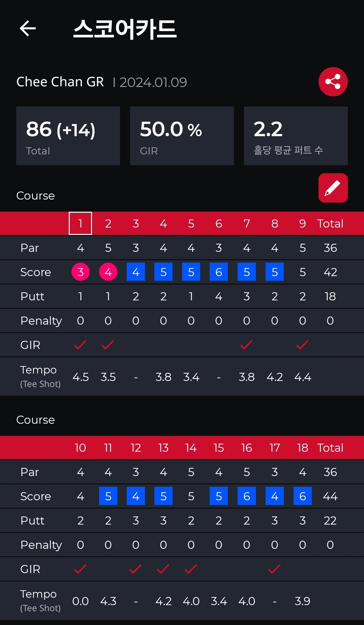Select hole 10 column header
364x625 pixels.
coord(80,448)
